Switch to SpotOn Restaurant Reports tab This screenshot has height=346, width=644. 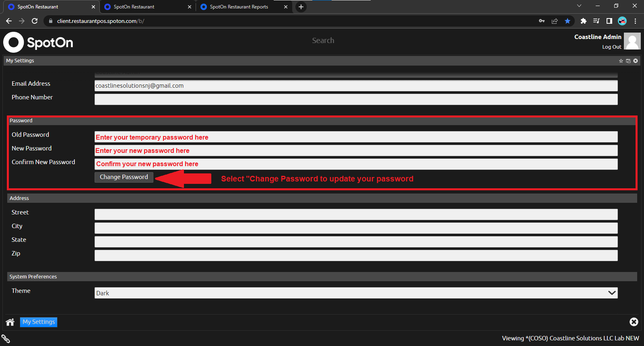tap(244, 7)
